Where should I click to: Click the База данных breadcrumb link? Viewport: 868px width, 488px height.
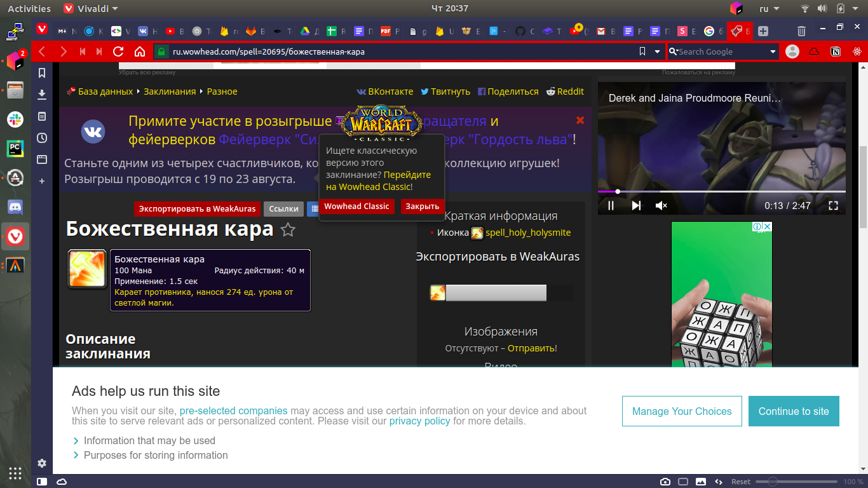pyautogui.click(x=105, y=91)
